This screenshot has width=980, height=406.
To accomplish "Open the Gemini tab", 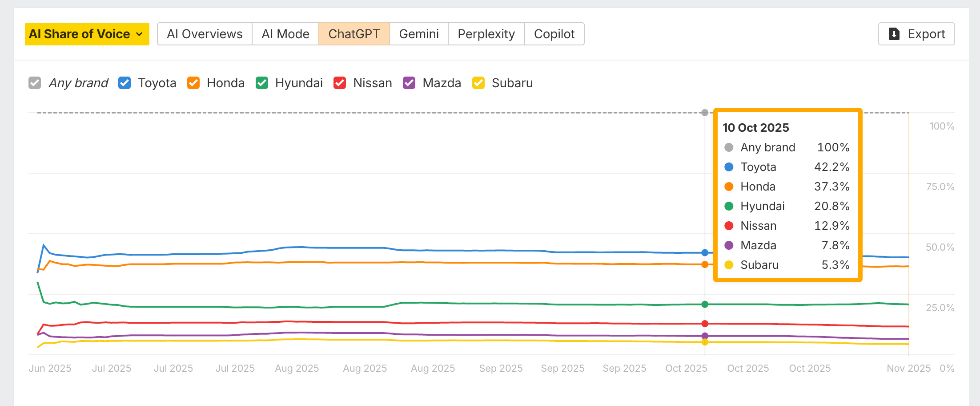I will pos(418,34).
